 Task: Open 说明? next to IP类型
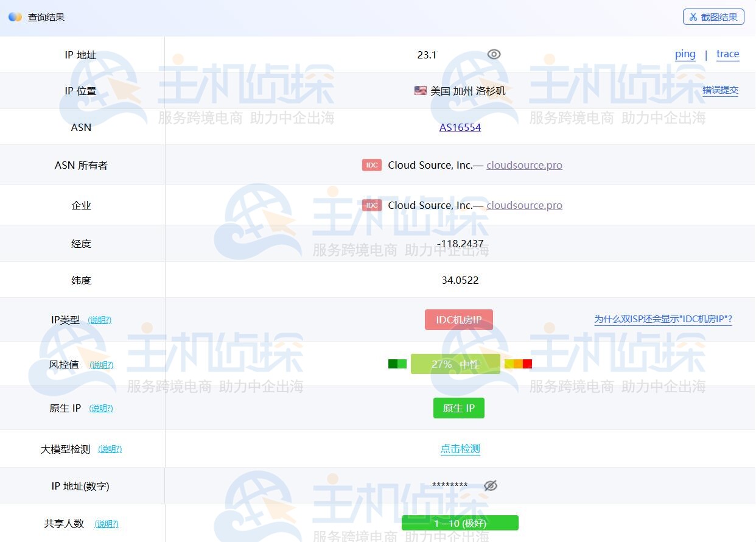[99, 320]
